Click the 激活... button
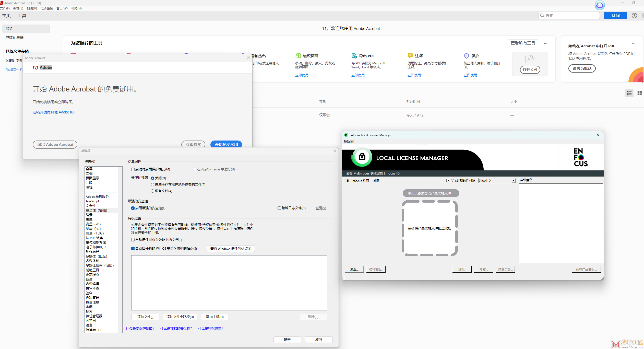Screen dimensions: 644x349 coord(354,269)
